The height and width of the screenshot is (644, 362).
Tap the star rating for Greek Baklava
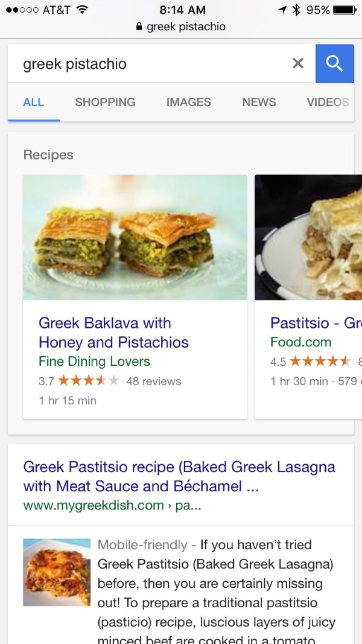point(88,381)
